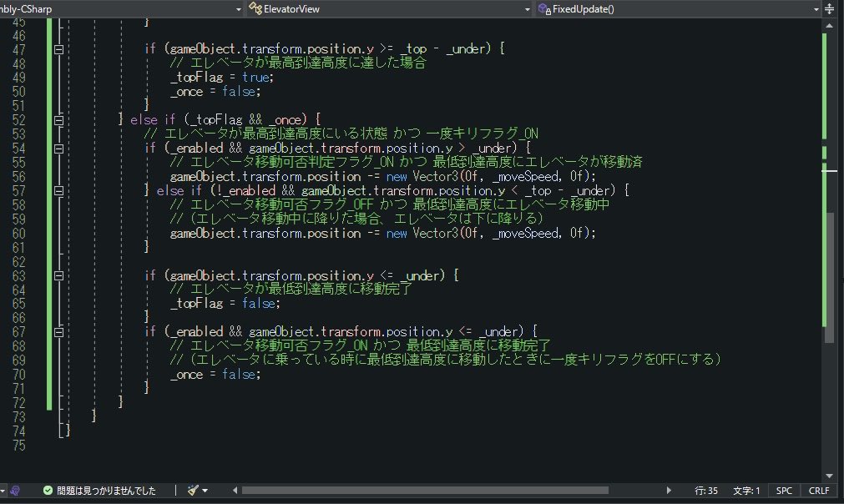
Task: Click the 行: 35 line indicator
Action: click(x=705, y=491)
